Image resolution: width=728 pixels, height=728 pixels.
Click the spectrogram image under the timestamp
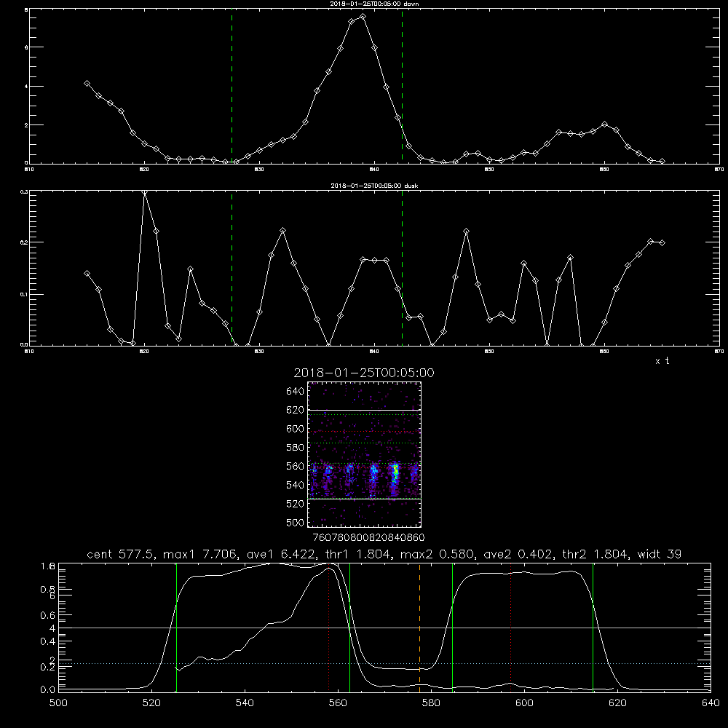coord(365,454)
